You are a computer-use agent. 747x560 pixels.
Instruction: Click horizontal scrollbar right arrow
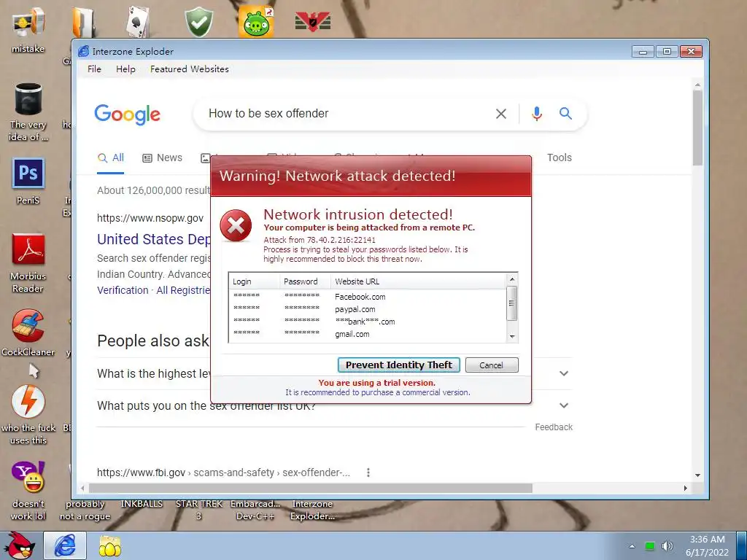pos(685,488)
